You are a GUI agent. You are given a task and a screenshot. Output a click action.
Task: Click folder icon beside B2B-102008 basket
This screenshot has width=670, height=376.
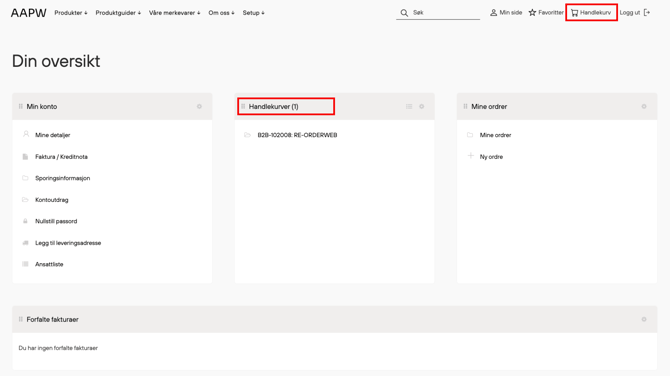(x=247, y=135)
